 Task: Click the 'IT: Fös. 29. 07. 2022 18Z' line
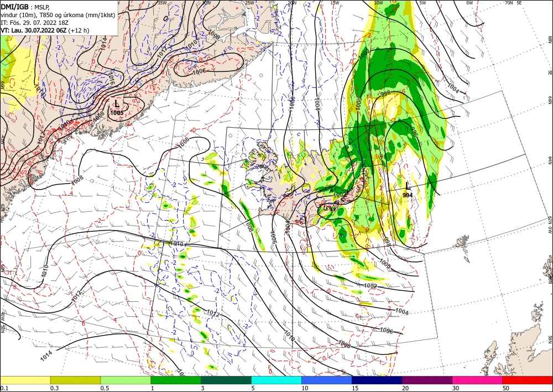34,23
